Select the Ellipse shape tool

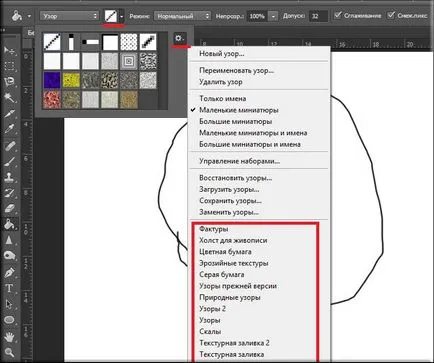click(x=9, y=320)
